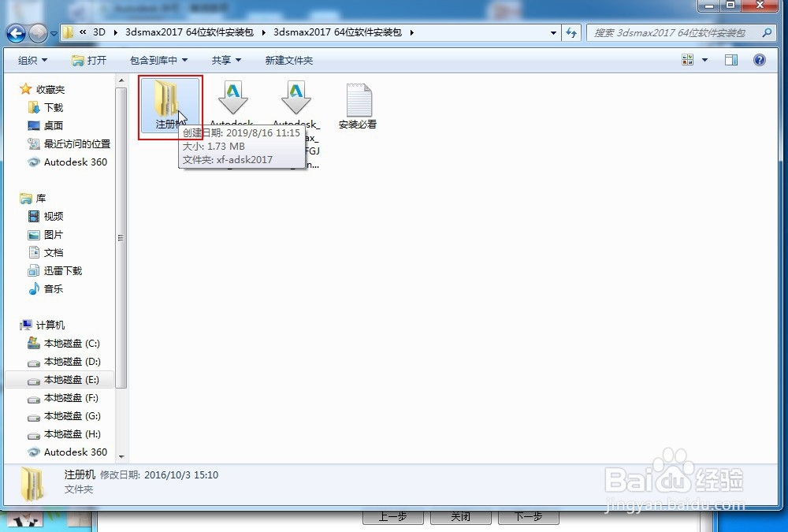The width and height of the screenshot is (788, 532).
Task: Click the change view icon
Action: (x=687, y=60)
